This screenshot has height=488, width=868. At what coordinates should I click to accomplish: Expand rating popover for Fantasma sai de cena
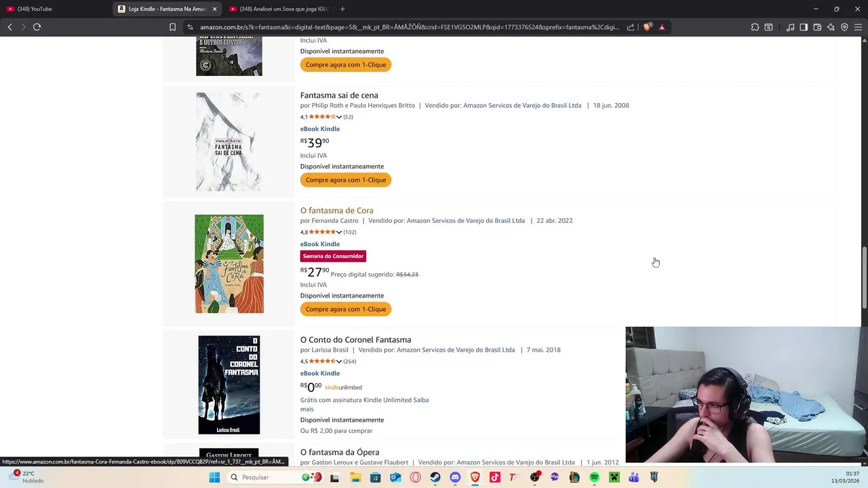click(338, 117)
